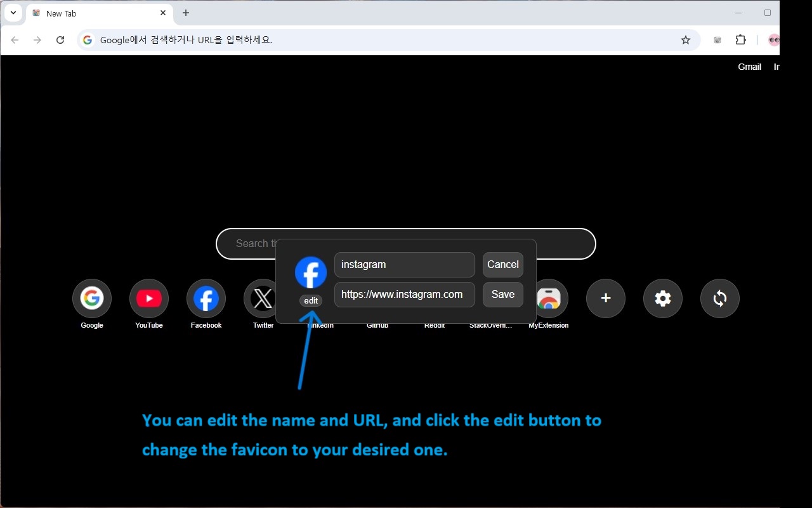
Task: Click the pinned extension icon in toolbar
Action: pos(717,40)
